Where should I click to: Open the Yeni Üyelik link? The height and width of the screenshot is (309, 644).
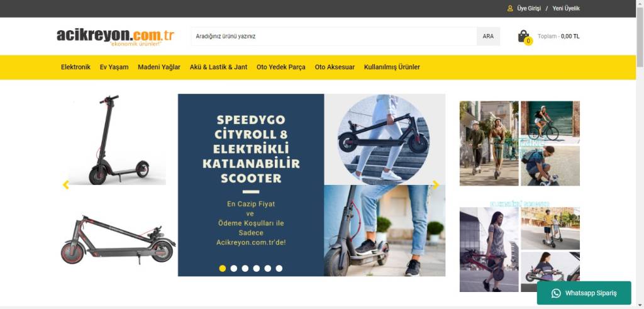pos(566,8)
